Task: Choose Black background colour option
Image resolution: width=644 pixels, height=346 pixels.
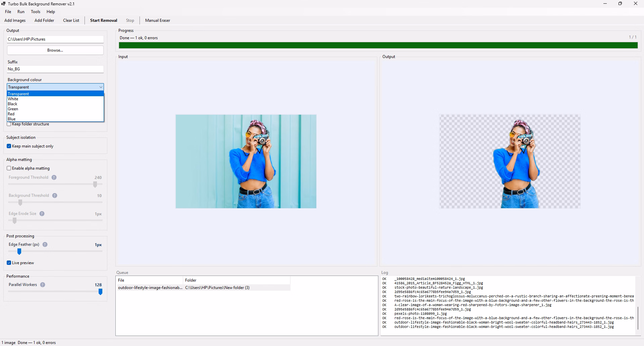Action: (x=55, y=104)
